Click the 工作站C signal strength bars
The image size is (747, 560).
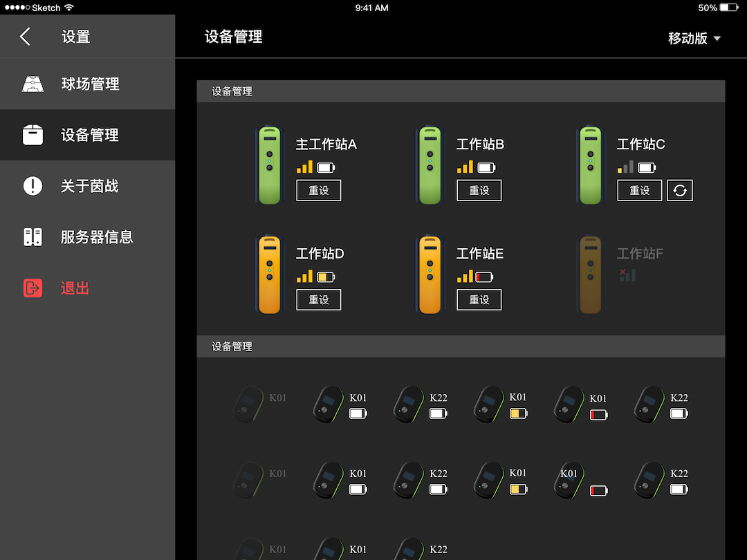tap(625, 167)
